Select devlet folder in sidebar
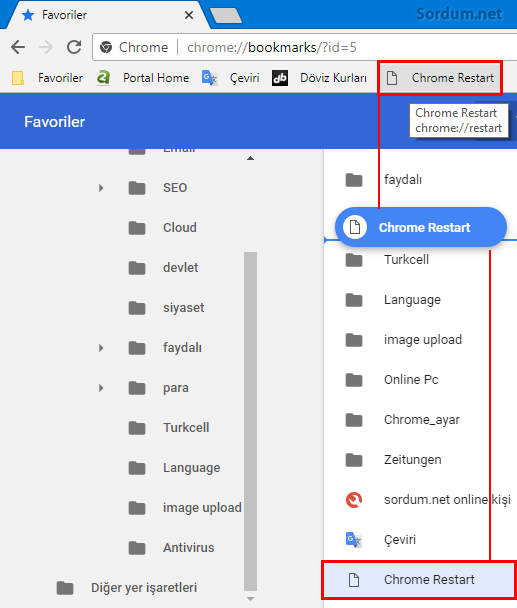Screen dimensions: 517x608 coord(180,268)
